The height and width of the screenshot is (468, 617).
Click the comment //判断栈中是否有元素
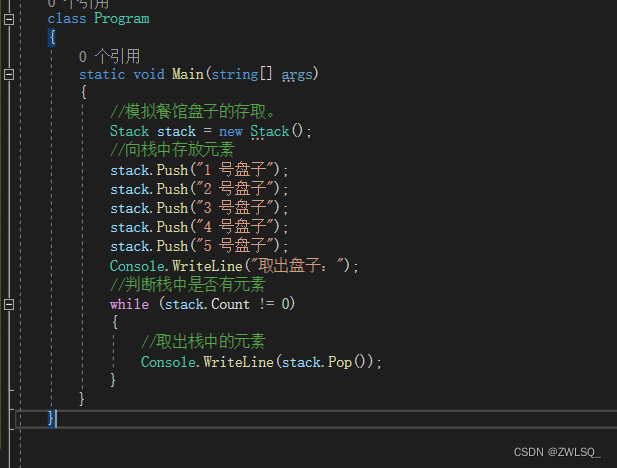click(188, 284)
